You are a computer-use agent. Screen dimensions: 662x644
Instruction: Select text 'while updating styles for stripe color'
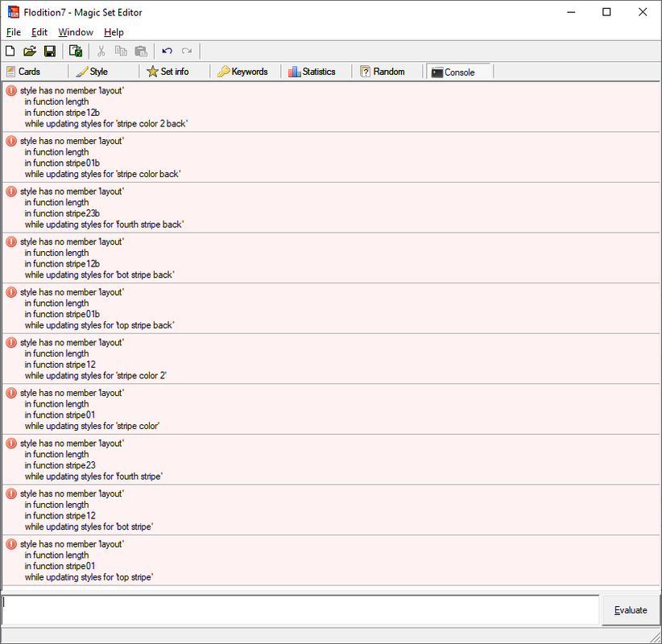pyautogui.click(x=93, y=426)
